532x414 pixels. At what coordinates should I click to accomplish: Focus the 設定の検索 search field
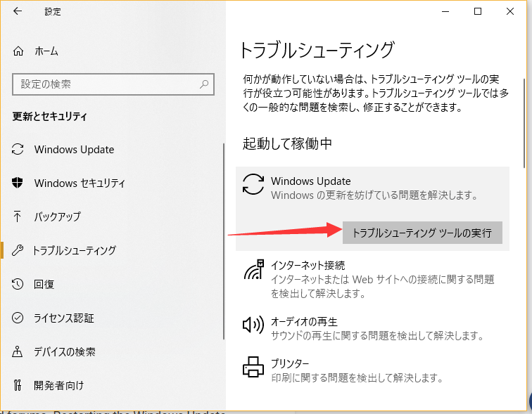point(113,84)
